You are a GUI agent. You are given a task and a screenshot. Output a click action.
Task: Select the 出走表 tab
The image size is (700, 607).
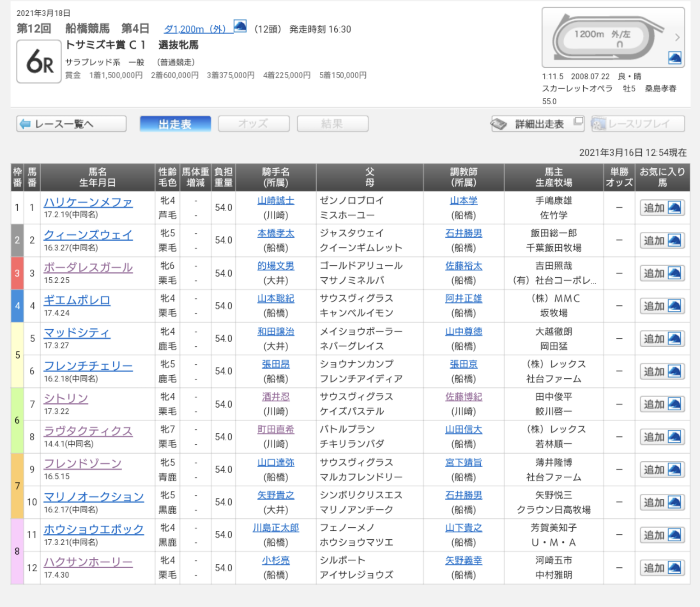tap(175, 124)
